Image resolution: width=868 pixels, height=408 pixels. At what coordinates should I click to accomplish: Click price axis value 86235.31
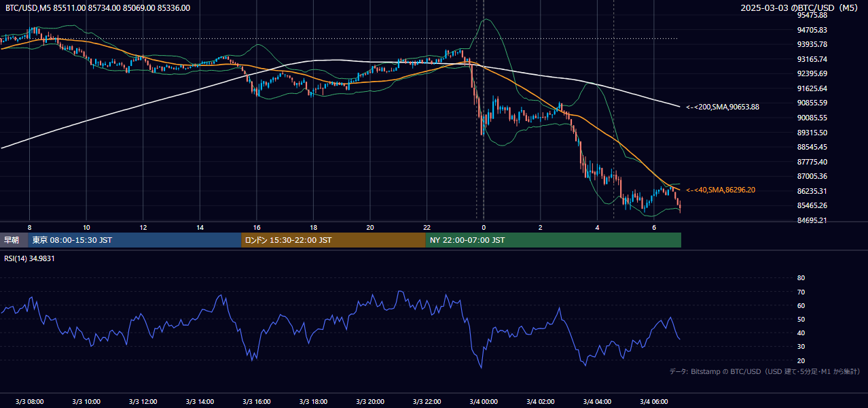812,191
